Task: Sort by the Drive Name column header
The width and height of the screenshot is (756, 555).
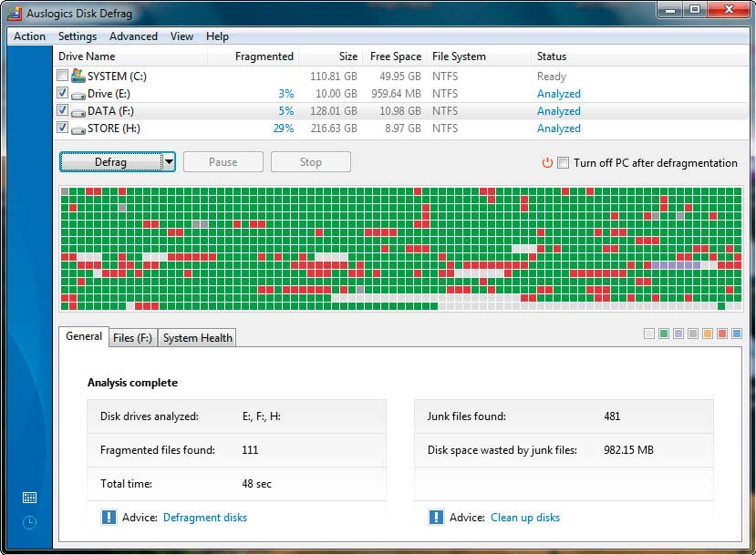Action: (130, 57)
